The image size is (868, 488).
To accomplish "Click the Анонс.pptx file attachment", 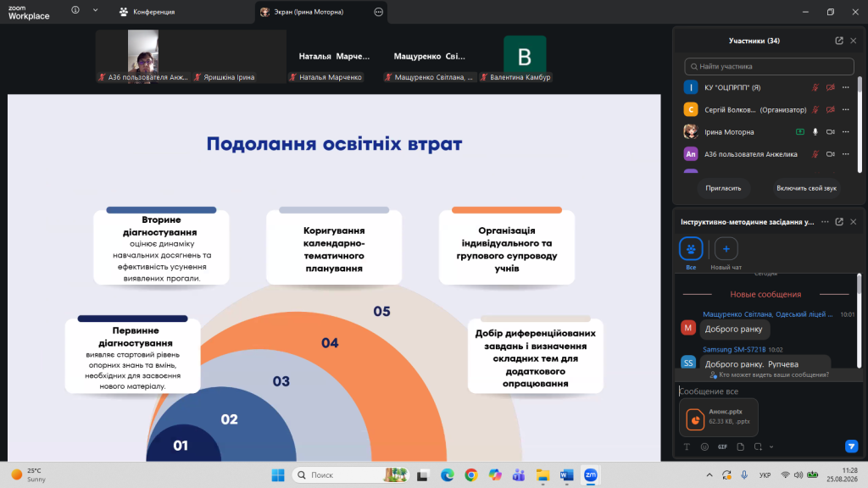I will [719, 418].
